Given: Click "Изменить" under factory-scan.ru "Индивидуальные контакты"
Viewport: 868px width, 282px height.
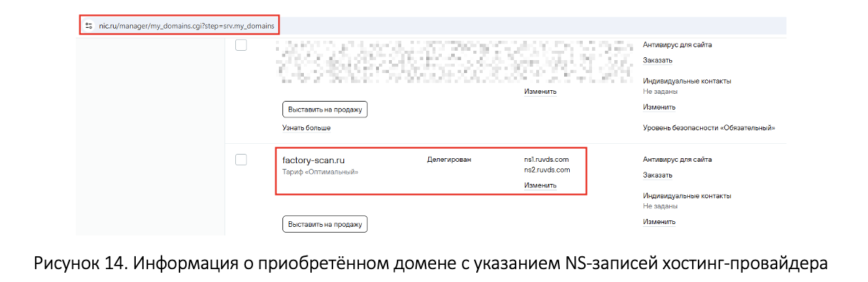Looking at the screenshot, I should tap(659, 222).
